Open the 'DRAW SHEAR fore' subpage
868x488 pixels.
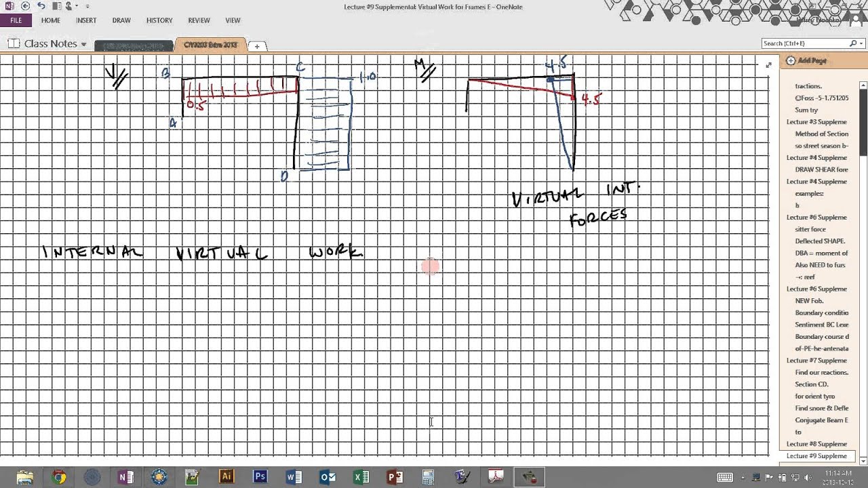[821, 169]
